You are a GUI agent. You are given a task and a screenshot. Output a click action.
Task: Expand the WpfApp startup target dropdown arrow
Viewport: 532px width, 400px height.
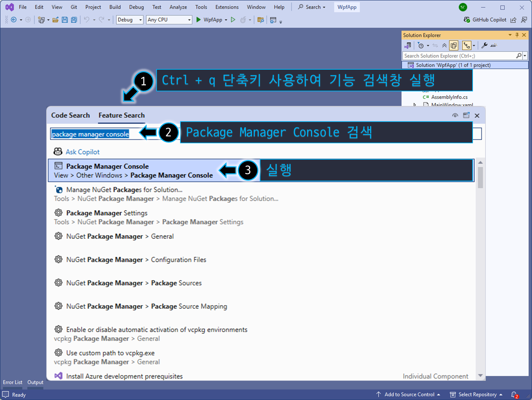[226, 20]
